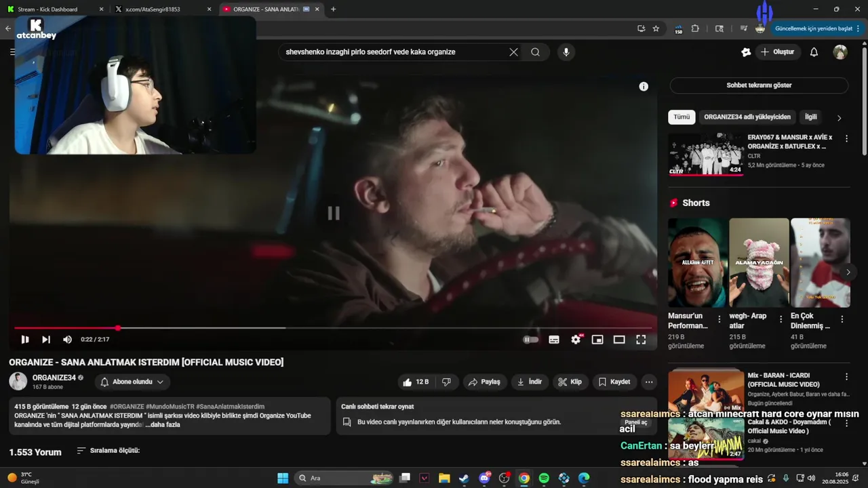868x488 pixels.
Task: Click the İndir download button
Action: tap(530, 382)
